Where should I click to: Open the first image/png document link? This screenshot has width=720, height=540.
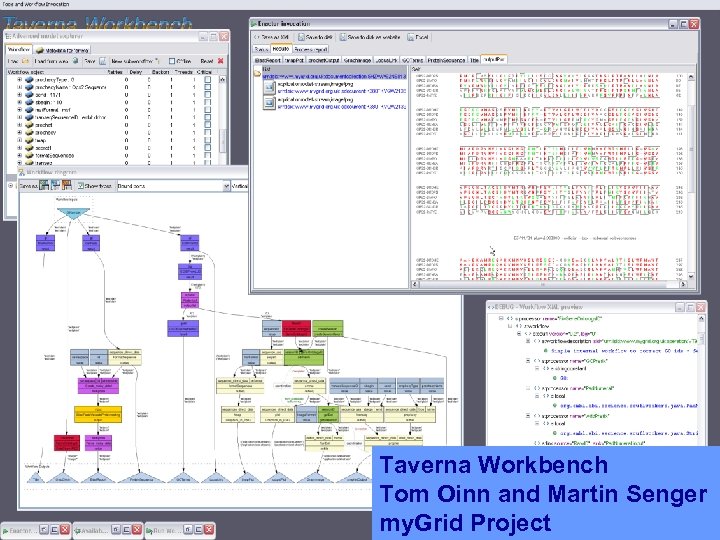pyautogui.click(x=342, y=91)
